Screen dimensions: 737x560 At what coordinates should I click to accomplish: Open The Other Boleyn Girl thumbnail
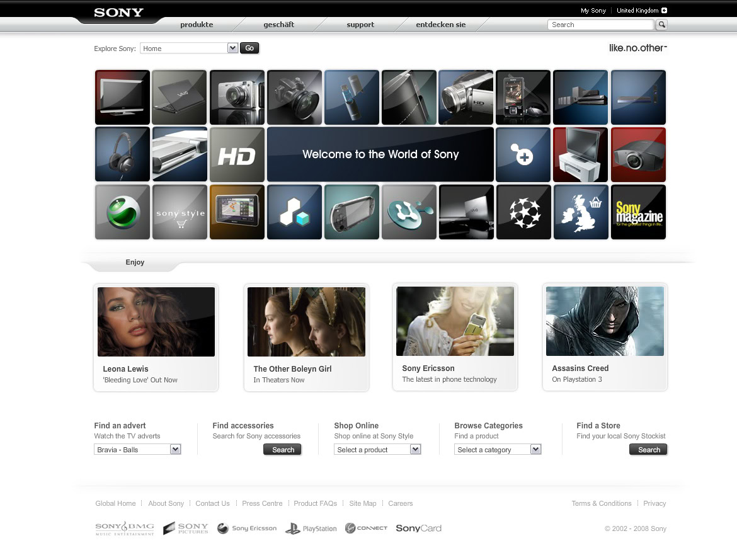pos(307,322)
